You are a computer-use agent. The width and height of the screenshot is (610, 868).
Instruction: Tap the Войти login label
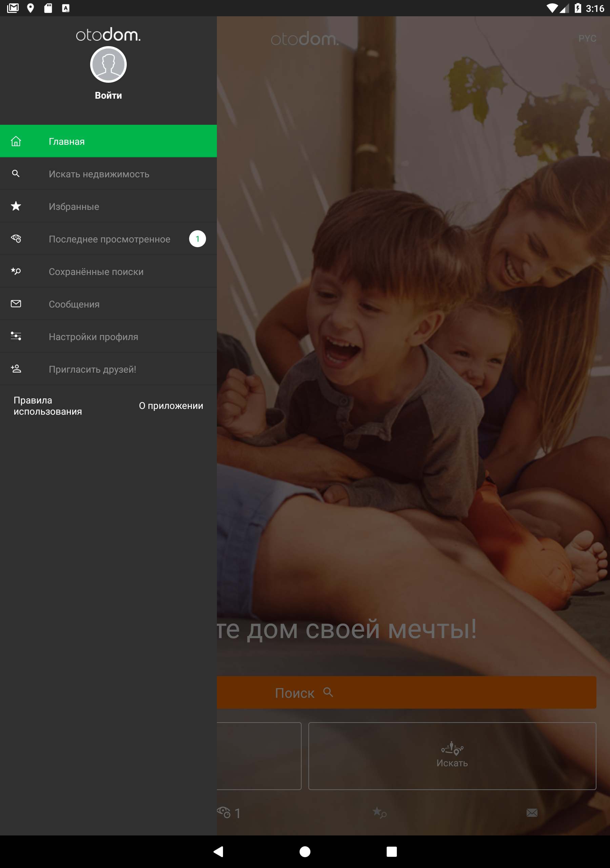click(108, 96)
